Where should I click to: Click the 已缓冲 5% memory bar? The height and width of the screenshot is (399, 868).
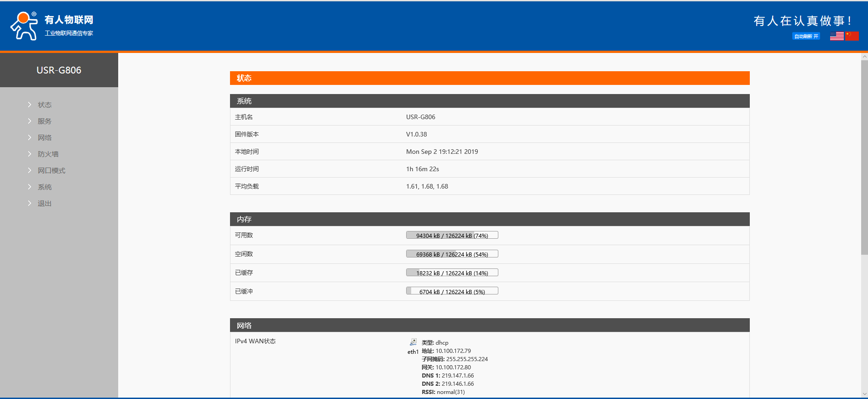click(x=452, y=292)
